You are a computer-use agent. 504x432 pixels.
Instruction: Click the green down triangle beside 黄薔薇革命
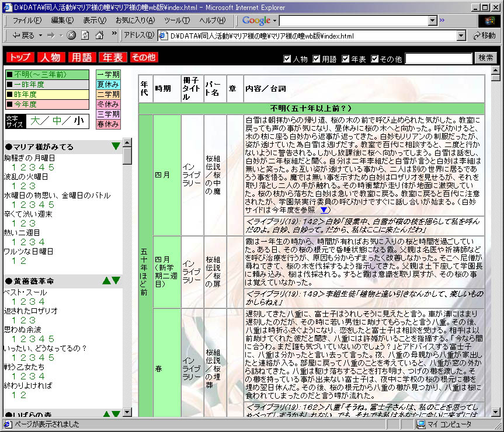[x=116, y=281]
